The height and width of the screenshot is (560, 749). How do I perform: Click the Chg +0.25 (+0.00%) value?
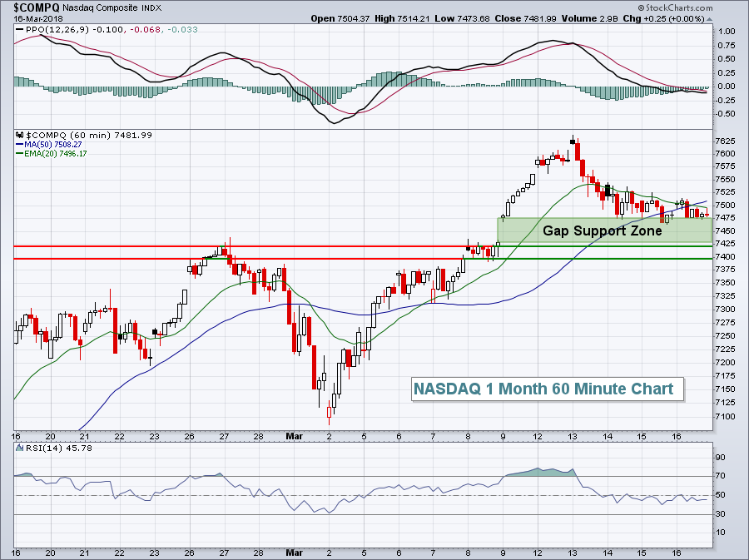coord(663,18)
